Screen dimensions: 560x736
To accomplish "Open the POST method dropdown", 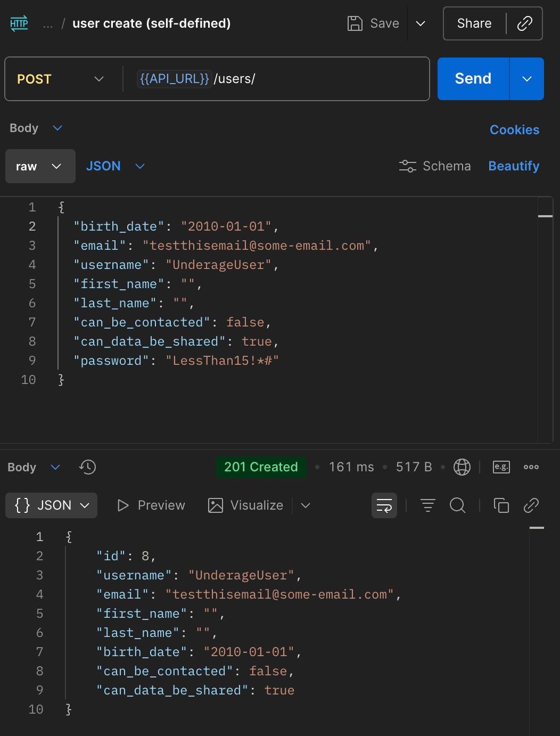I will (x=60, y=79).
